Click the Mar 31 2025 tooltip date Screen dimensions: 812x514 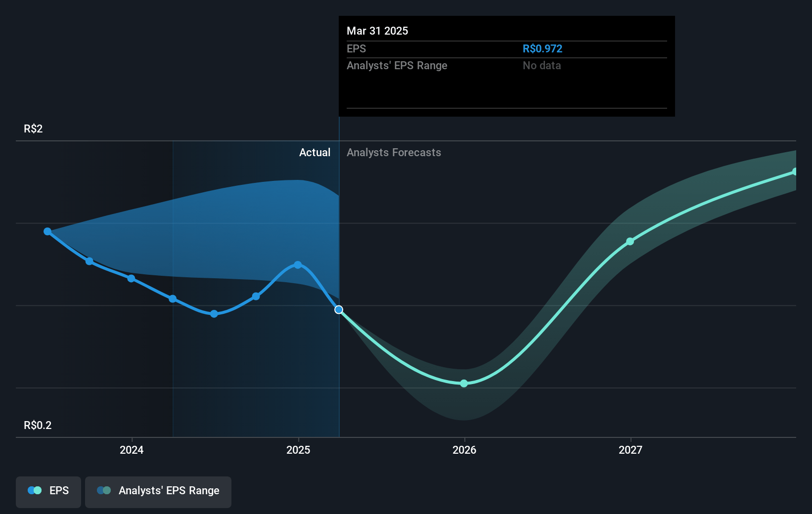[377, 31]
